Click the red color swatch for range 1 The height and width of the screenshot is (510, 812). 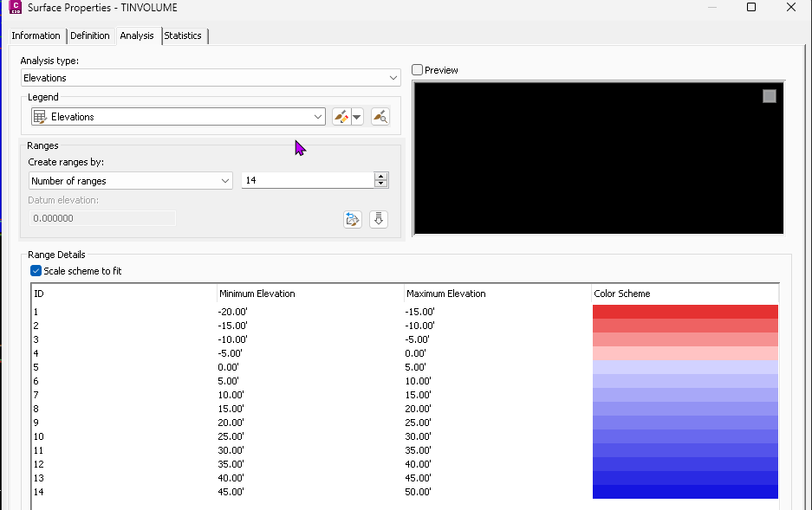pyautogui.click(x=685, y=312)
